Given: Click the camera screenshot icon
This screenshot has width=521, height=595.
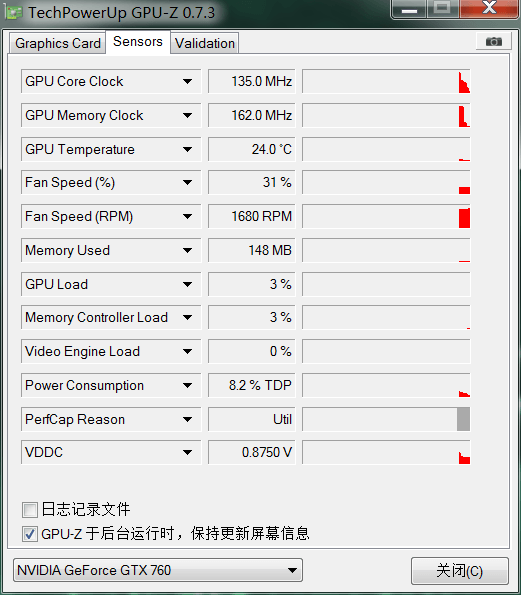Looking at the screenshot, I should click(x=494, y=41).
